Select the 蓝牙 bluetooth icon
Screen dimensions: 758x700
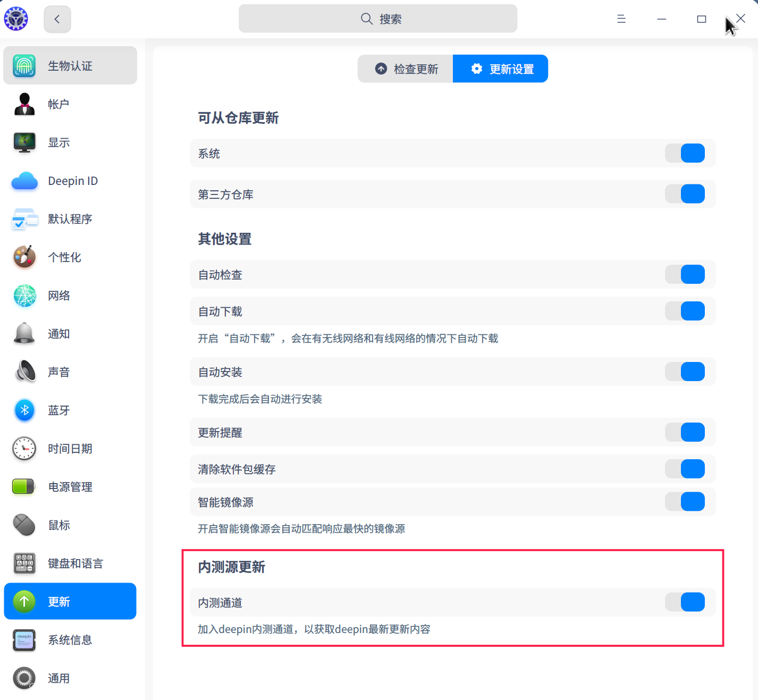click(24, 410)
